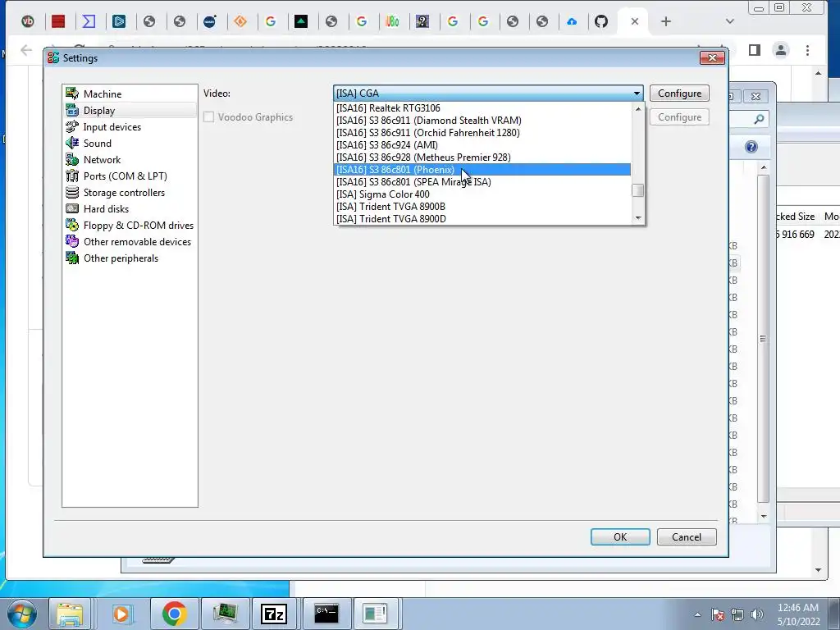This screenshot has width=840, height=630.
Task: Open the Network settings icon
Action: pos(72,160)
